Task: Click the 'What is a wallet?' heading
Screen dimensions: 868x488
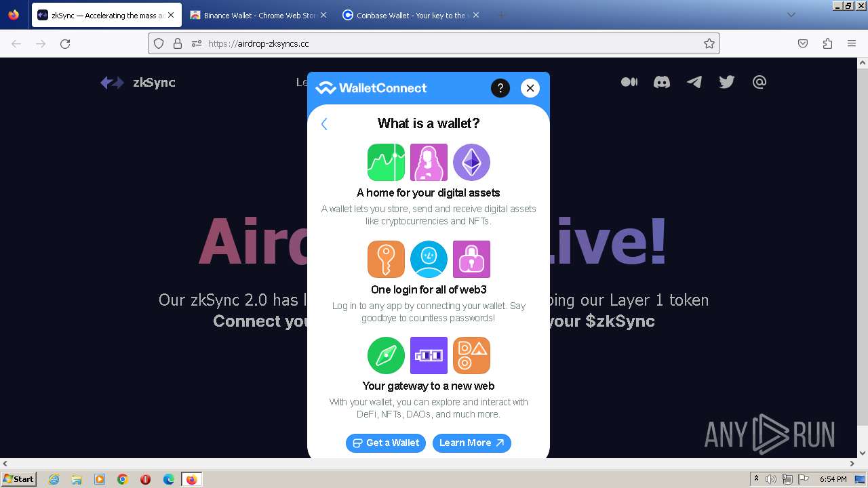Action: pos(429,123)
